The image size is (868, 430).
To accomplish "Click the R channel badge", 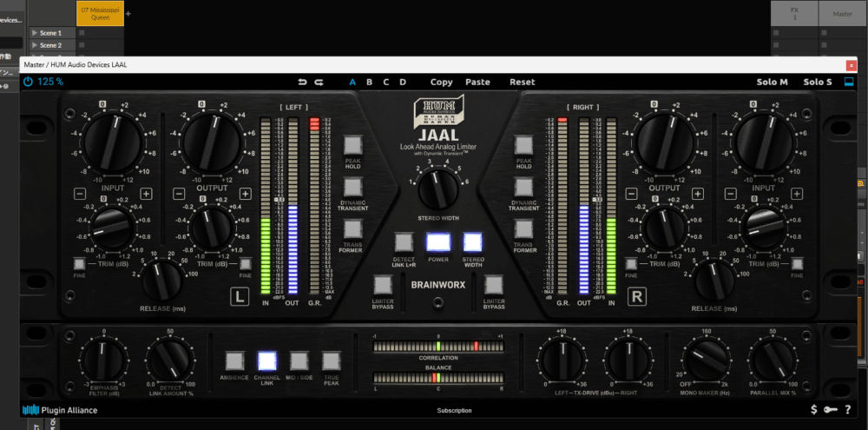I will pyautogui.click(x=636, y=297).
